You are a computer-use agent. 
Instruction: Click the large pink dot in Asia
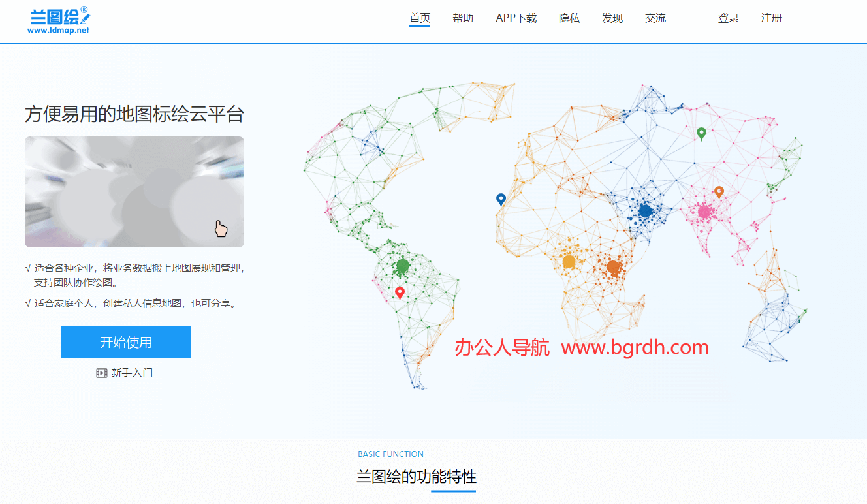pyautogui.click(x=704, y=212)
